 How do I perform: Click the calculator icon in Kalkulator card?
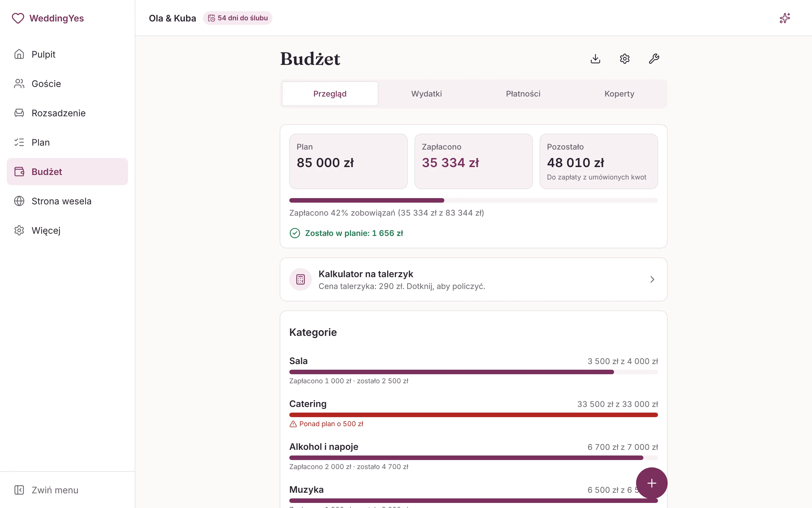click(301, 279)
